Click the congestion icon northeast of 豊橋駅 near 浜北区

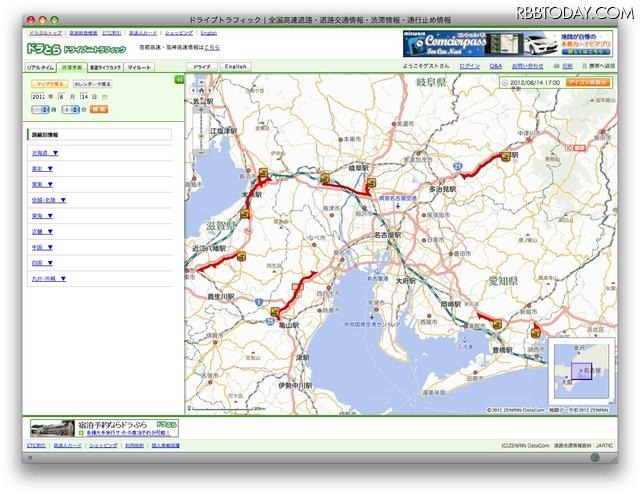click(x=536, y=333)
